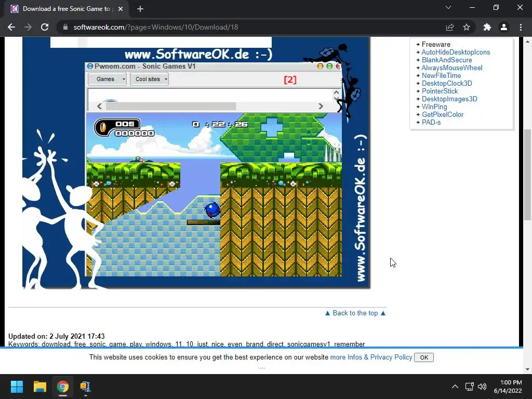Open the WinPing link
The width and height of the screenshot is (532, 399).
(434, 107)
